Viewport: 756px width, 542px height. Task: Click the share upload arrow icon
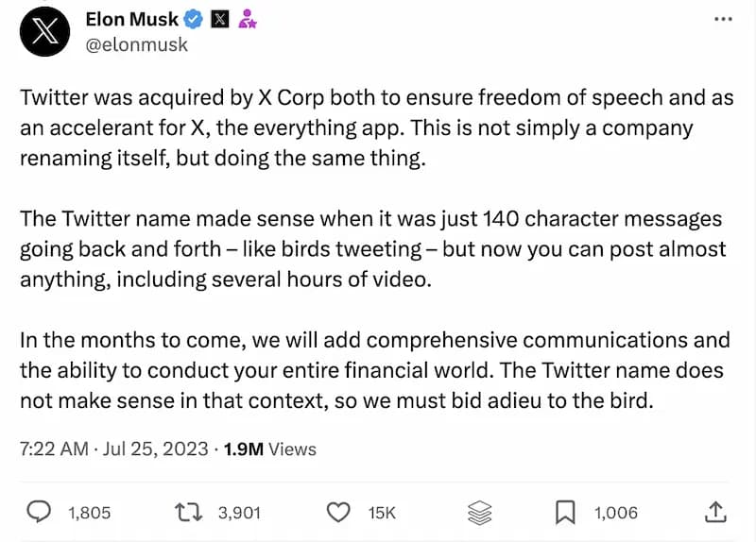coord(716,513)
